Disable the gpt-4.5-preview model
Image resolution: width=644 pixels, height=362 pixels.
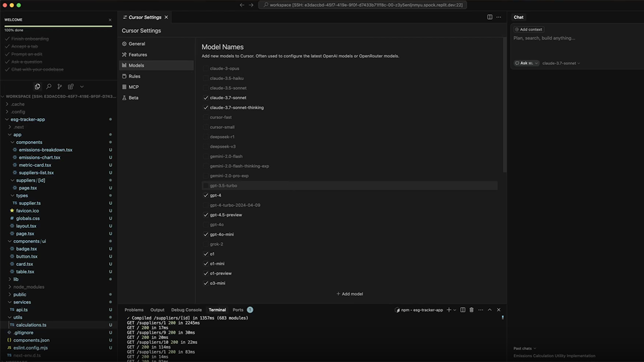tap(205, 215)
